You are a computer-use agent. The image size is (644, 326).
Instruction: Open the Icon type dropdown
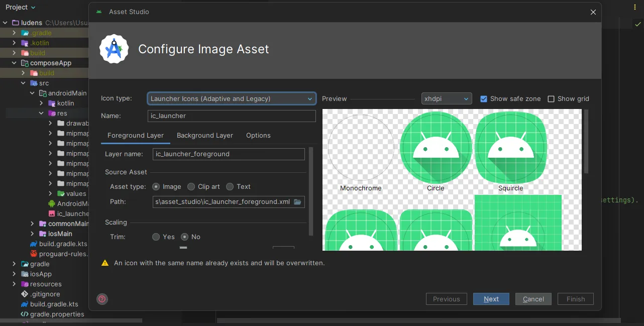coord(231,98)
